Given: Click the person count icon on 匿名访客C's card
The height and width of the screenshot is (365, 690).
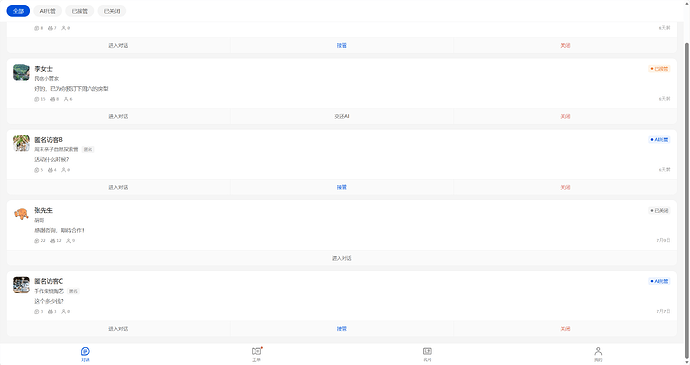Looking at the screenshot, I should pyautogui.click(x=63, y=312).
